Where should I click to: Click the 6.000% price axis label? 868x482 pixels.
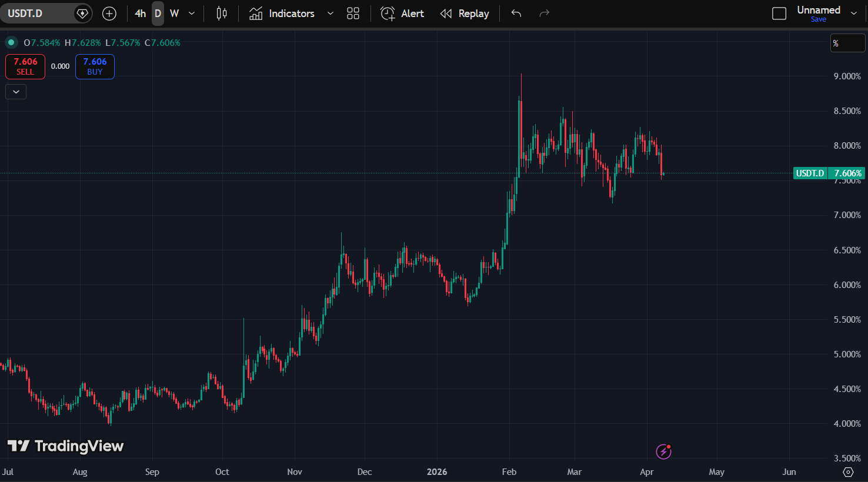click(x=847, y=285)
